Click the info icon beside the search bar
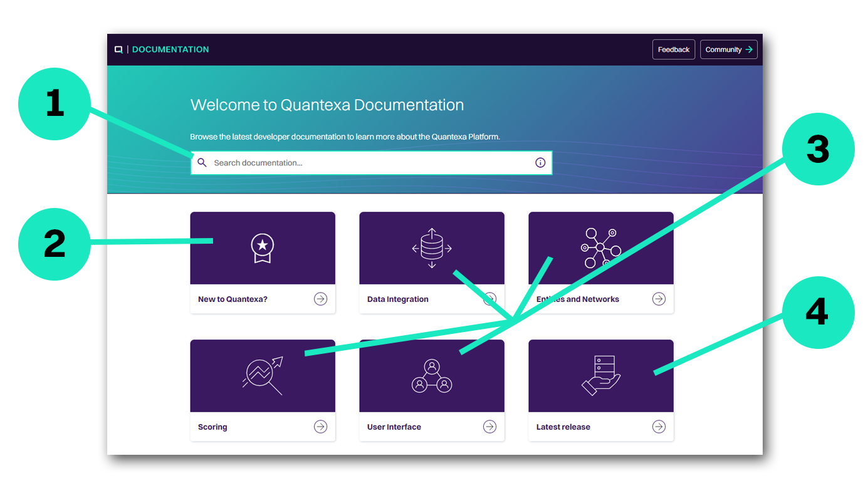The height and width of the screenshot is (488, 868). tap(540, 162)
